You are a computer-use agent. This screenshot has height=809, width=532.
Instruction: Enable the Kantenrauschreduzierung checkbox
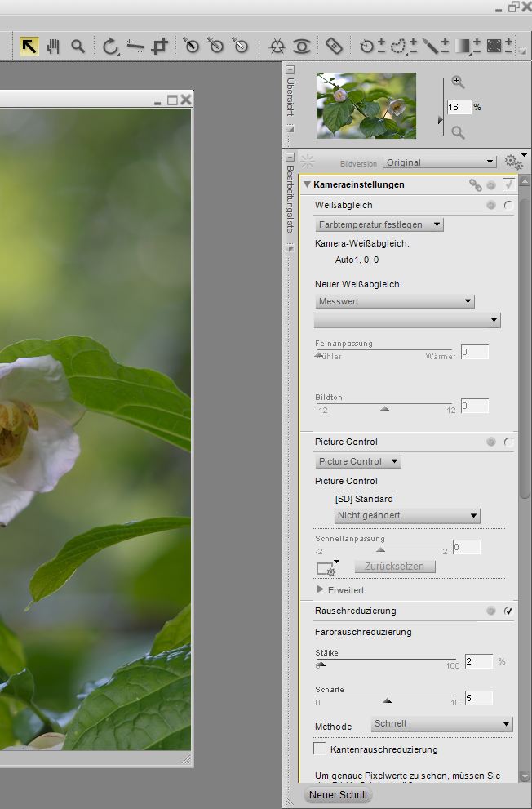point(321,749)
